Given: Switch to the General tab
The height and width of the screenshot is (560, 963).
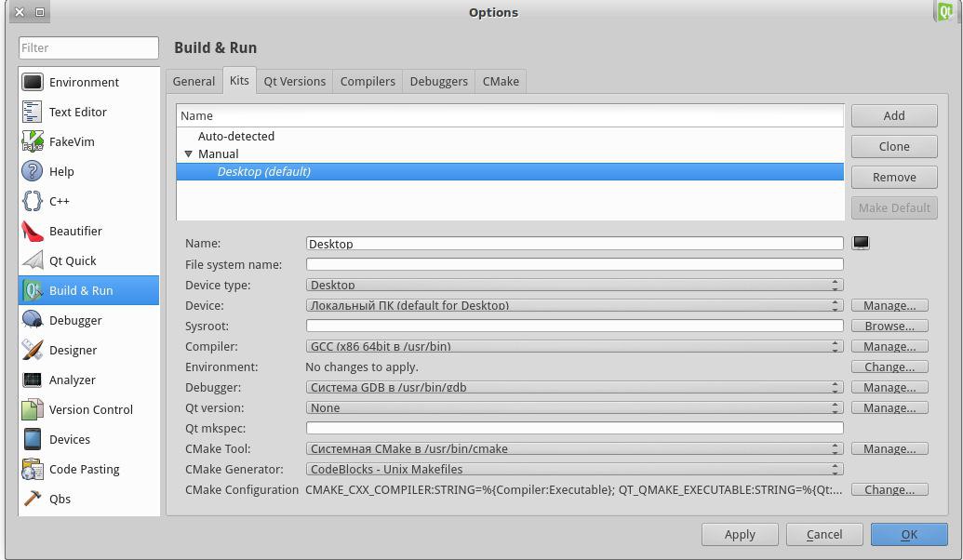Looking at the screenshot, I should pos(194,81).
